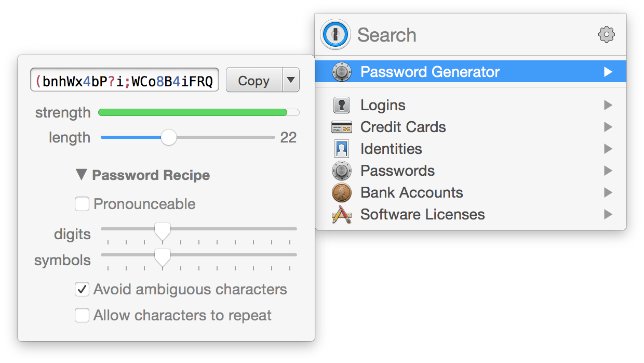644x363 pixels.
Task: Enable the Pronounceable checkbox
Action: point(82,204)
